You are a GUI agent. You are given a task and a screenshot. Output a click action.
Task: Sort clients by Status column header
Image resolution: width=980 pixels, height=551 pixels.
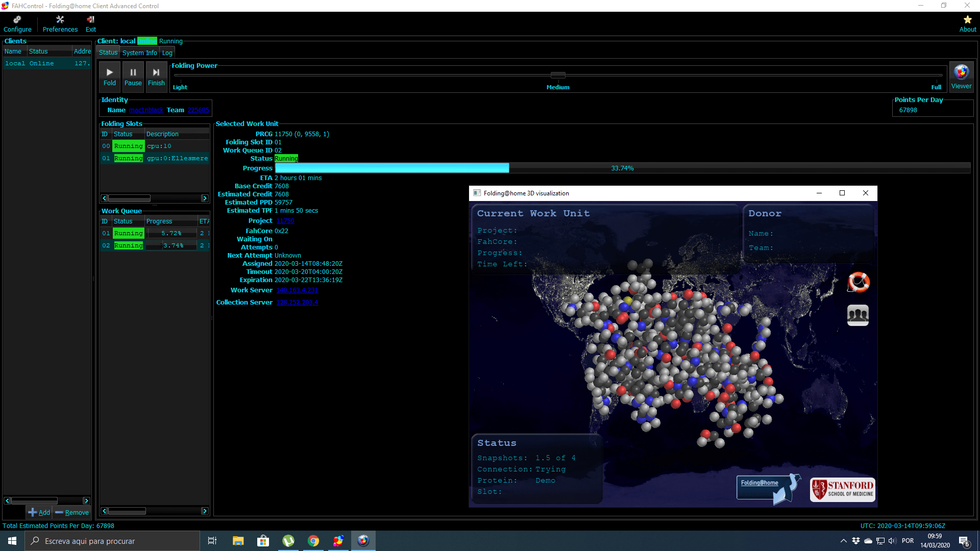pos(49,52)
